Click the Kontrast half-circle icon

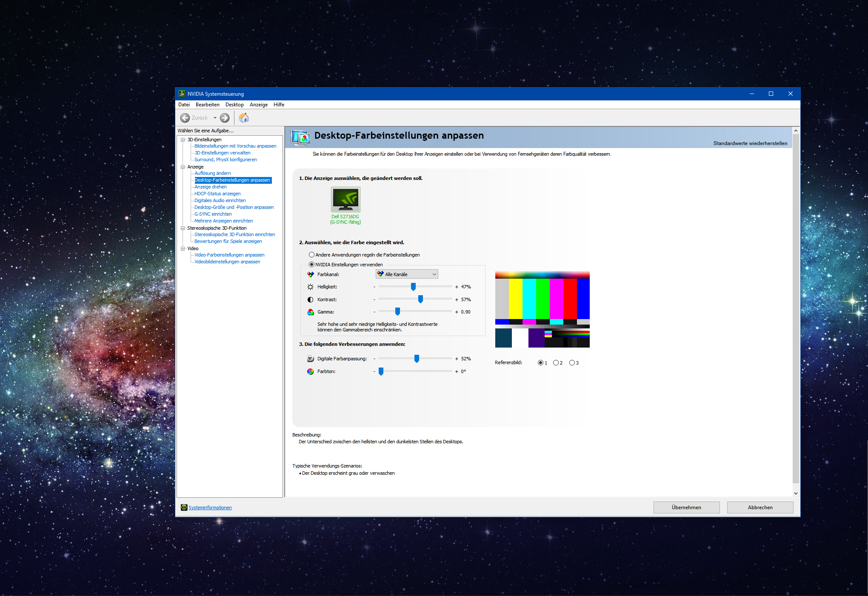[311, 300]
